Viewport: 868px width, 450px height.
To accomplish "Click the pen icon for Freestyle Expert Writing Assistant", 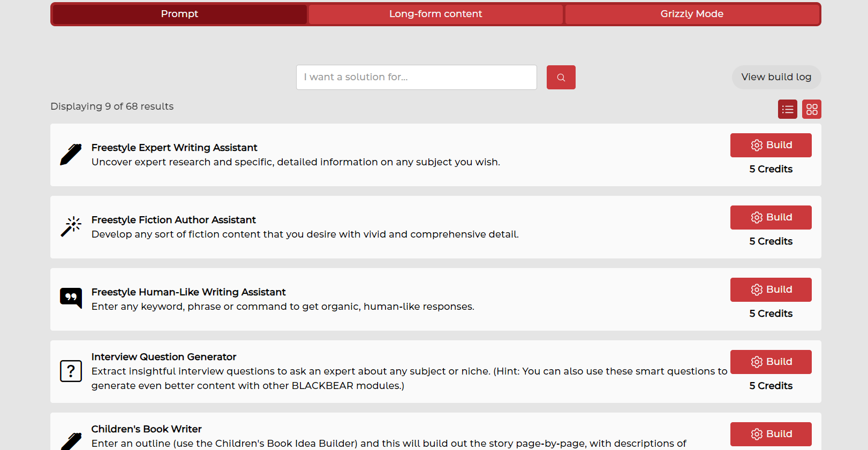I will pos(71,155).
